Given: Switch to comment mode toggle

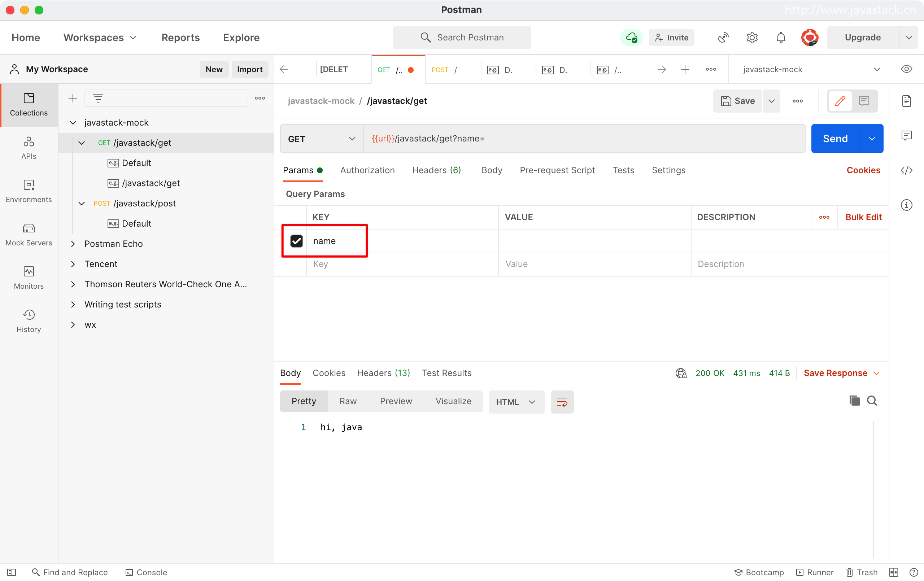Looking at the screenshot, I should pos(864,101).
